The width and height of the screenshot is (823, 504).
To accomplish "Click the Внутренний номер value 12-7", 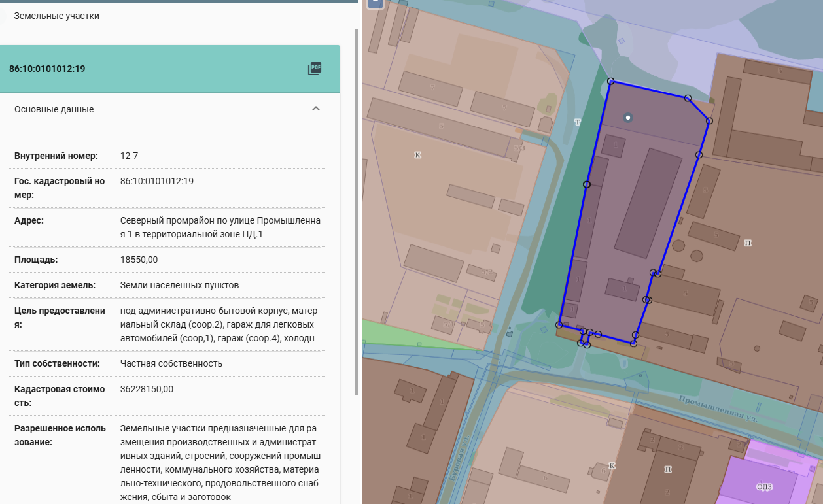I will pyautogui.click(x=130, y=156).
